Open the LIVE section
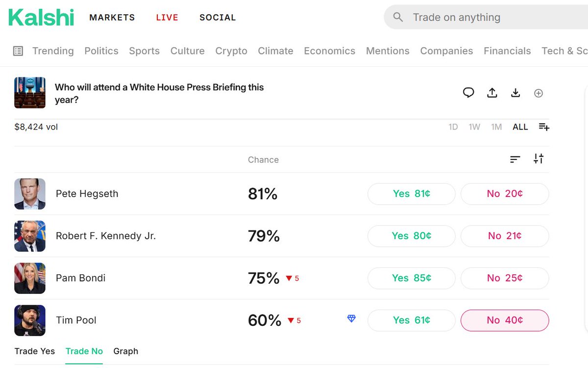The width and height of the screenshot is (588, 368). (x=167, y=18)
